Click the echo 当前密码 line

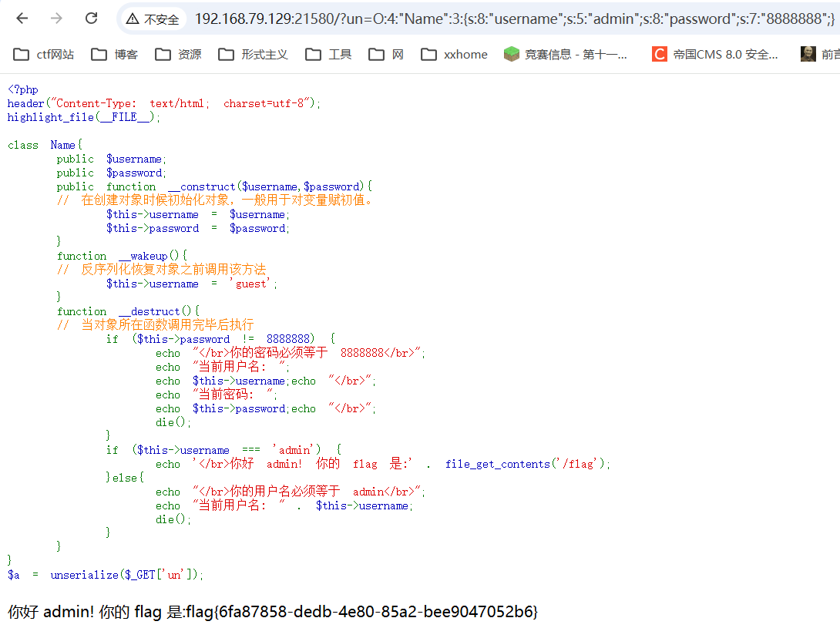point(217,395)
